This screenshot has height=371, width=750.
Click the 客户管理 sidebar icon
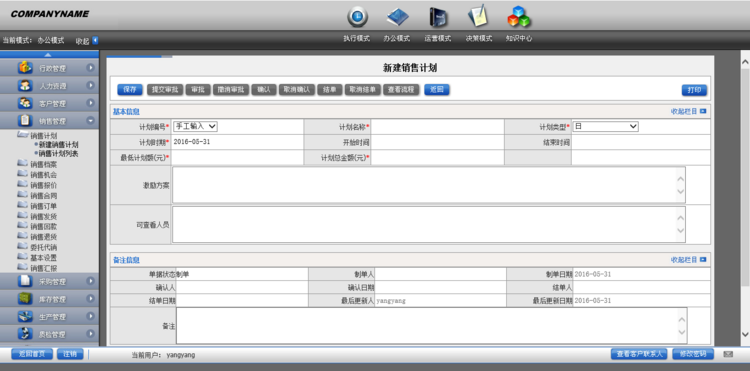25,103
